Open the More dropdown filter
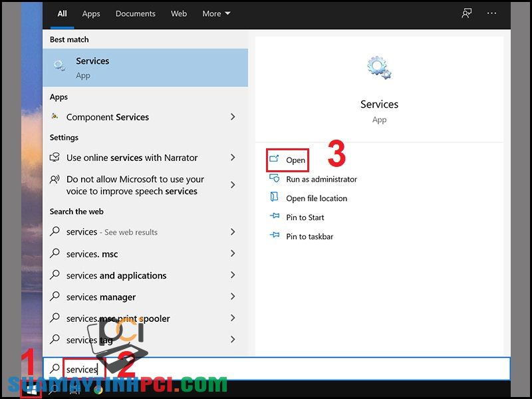 [216, 13]
